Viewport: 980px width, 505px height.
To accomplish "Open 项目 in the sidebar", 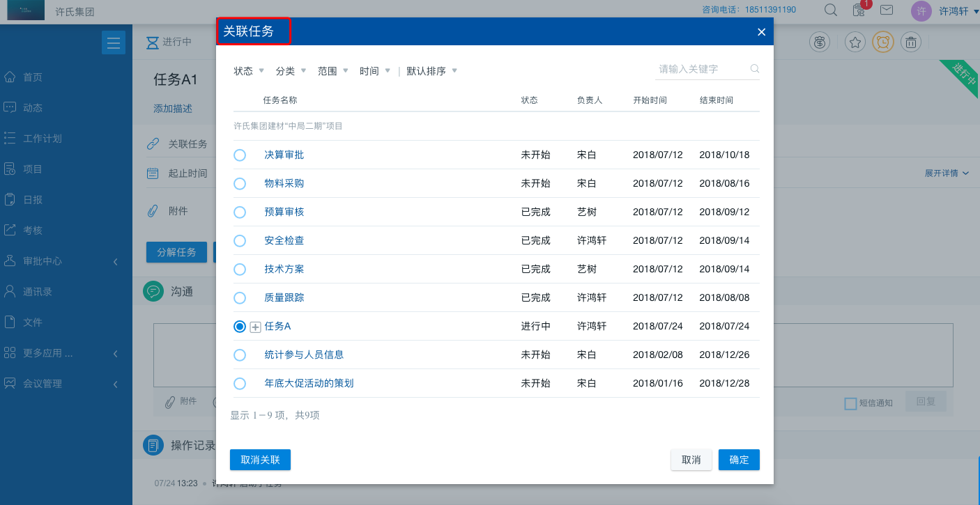I will (33, 169).
